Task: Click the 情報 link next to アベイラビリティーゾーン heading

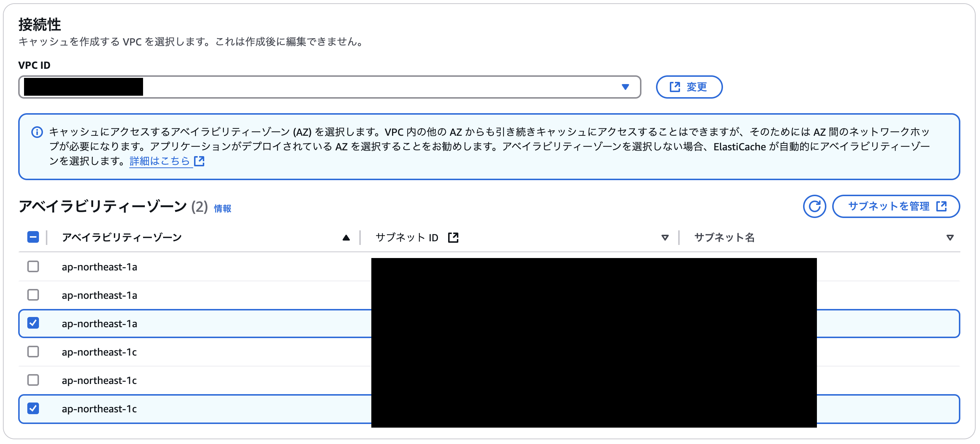Action: [x=223, y=209]
